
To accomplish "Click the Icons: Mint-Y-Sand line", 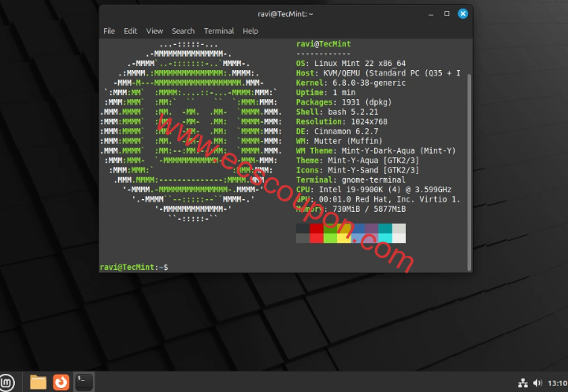I will click(x=357, y=171).
